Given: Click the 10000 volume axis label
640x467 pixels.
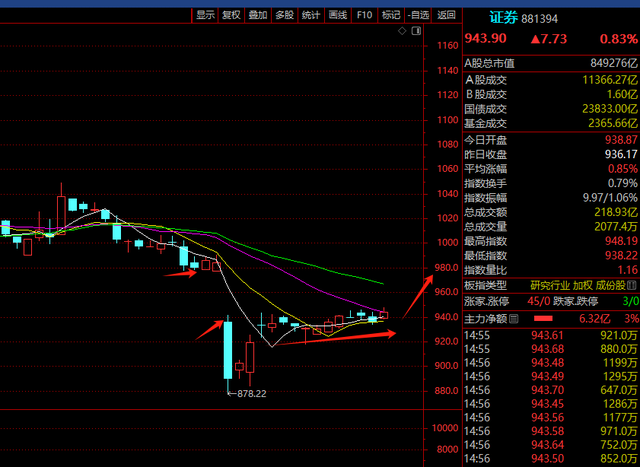Looking at the screenshot, I should [x=445, y=428].
